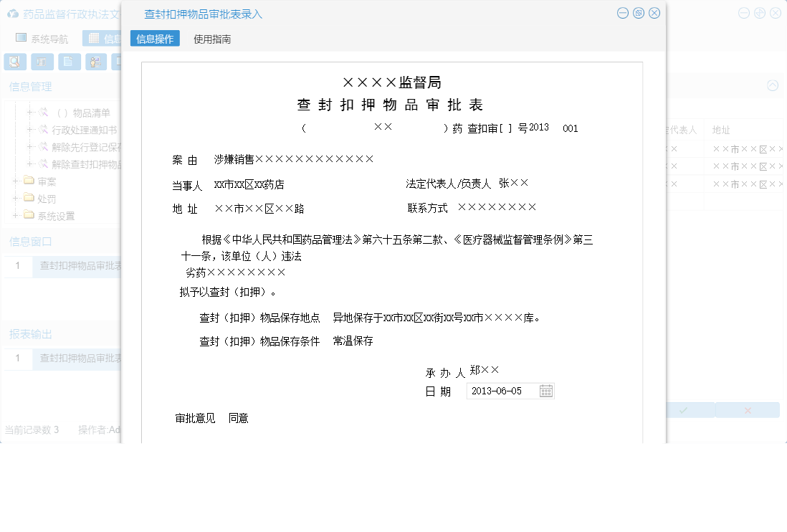787x532 pixels.
Task: Expand the 解除先行登记保存 tree node
Action: click(29, 145)
